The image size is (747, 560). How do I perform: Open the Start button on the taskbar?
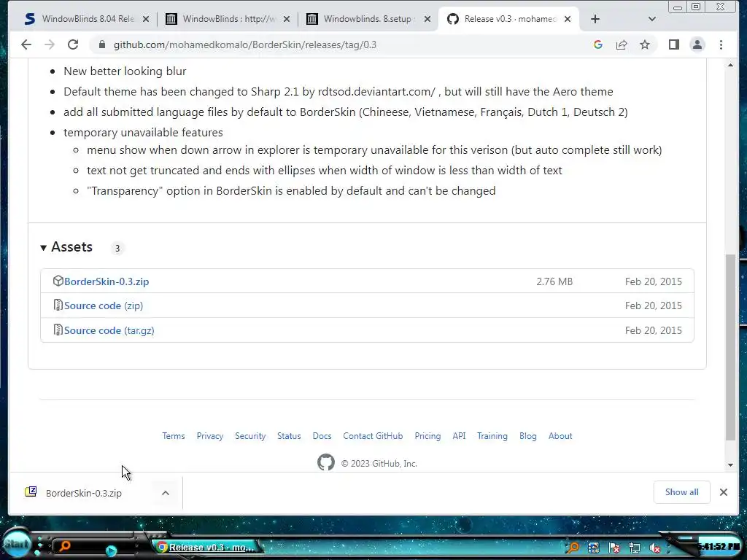pos(17,544)
